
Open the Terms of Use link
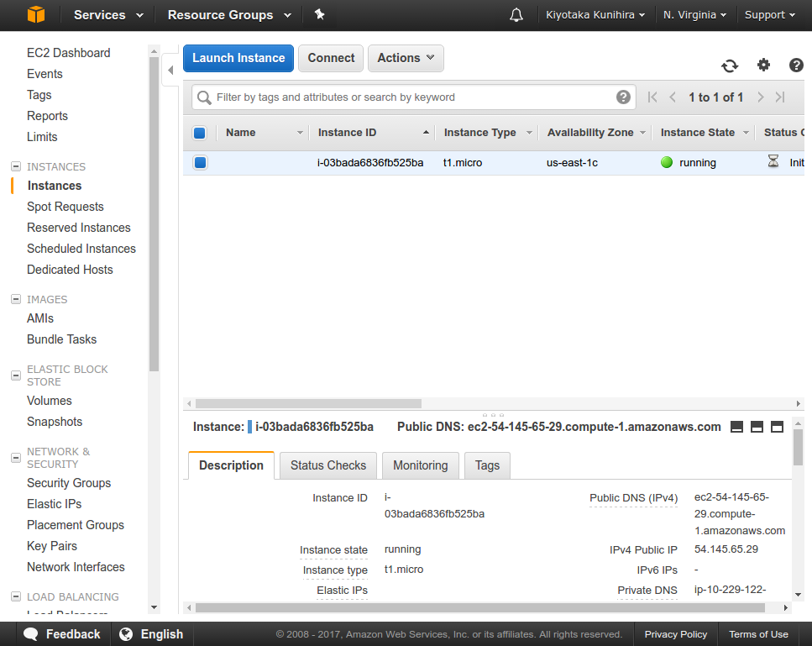[758, 634]
